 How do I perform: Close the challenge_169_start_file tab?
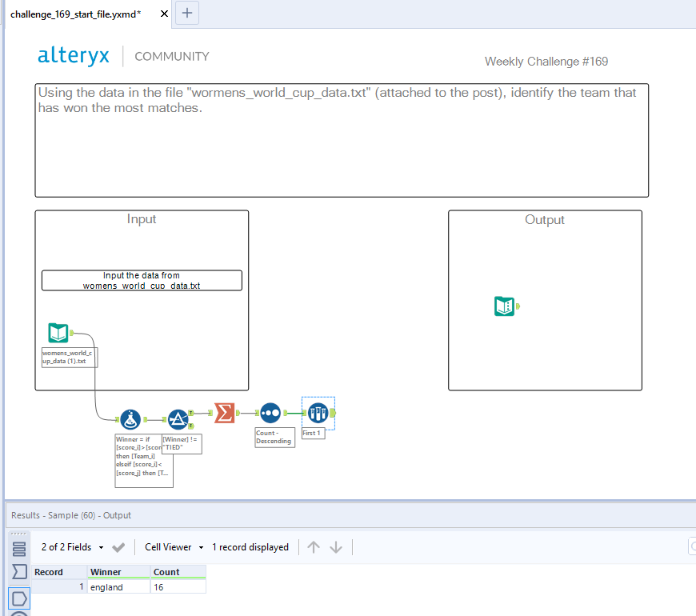[164, 14]
